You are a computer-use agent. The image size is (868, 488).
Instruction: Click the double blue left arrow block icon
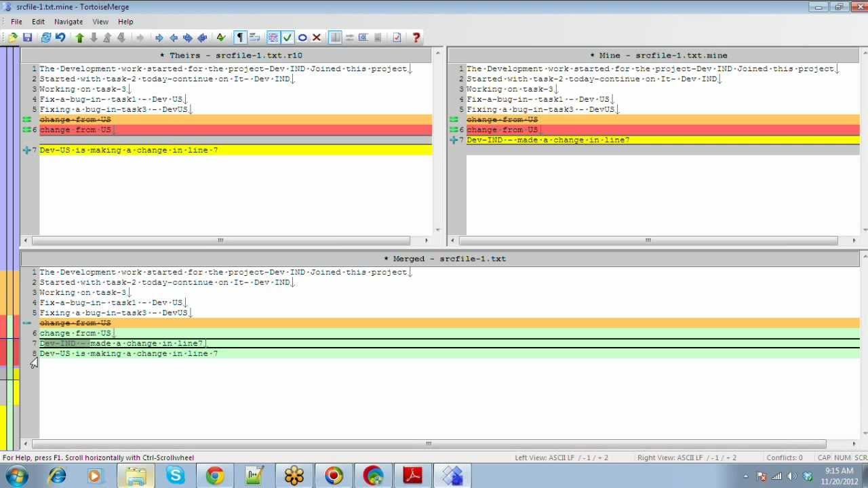point(202,38)
